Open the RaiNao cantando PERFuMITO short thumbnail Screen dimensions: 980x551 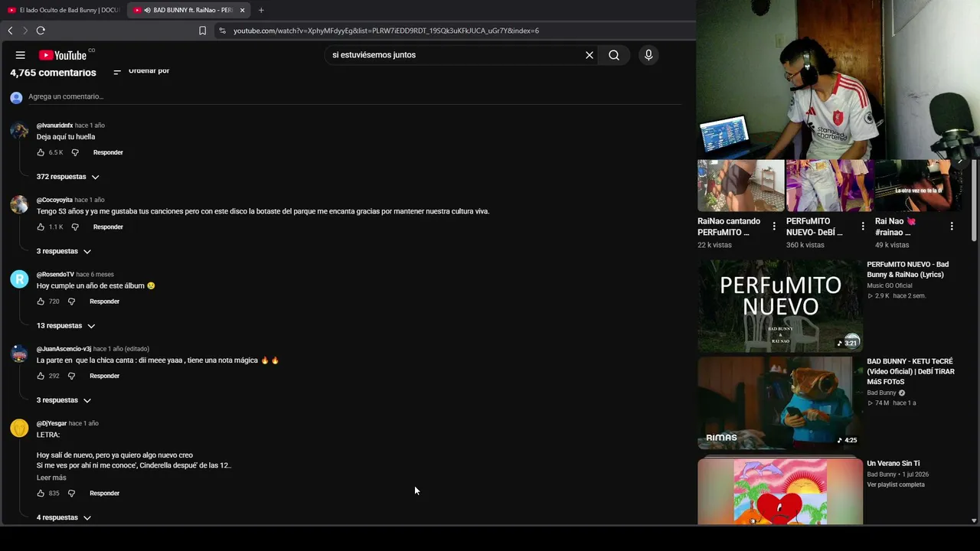point(741,185)
